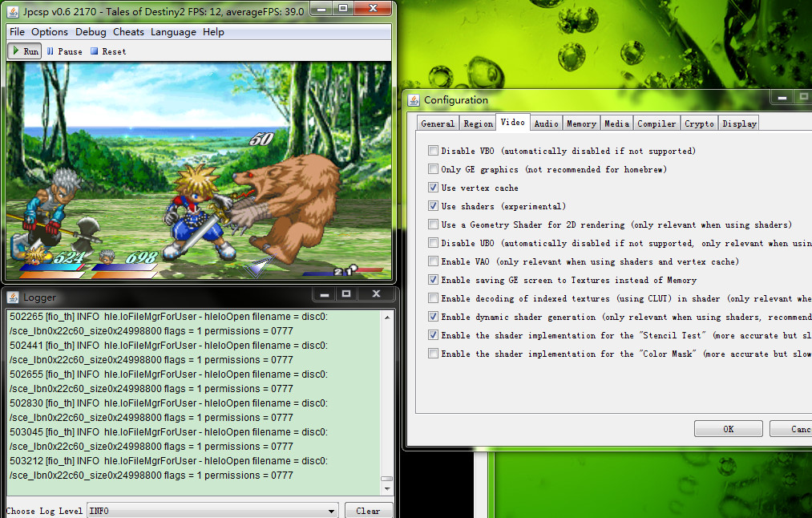Select the Video tab
The width and height of the screenshot is (812, 518).
point(513,122)
